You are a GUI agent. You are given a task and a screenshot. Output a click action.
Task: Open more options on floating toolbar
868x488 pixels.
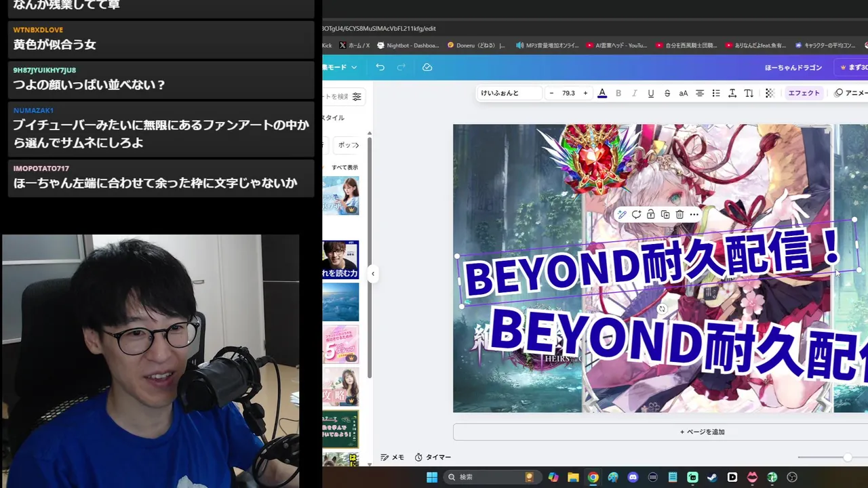click(x=694, y=215)
